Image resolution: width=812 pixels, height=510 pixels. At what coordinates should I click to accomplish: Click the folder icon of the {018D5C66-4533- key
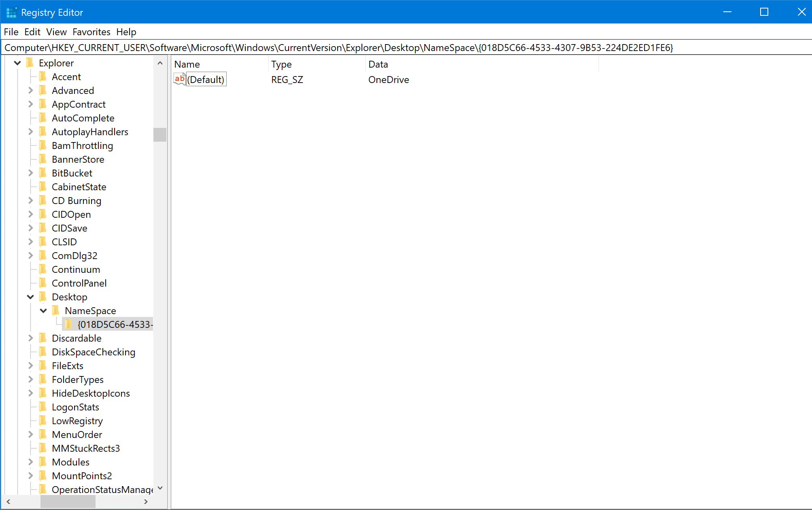pos(69,325)
